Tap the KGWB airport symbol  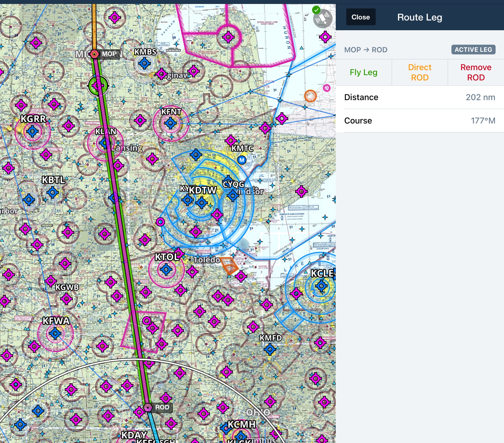click(x=66, y=299)
